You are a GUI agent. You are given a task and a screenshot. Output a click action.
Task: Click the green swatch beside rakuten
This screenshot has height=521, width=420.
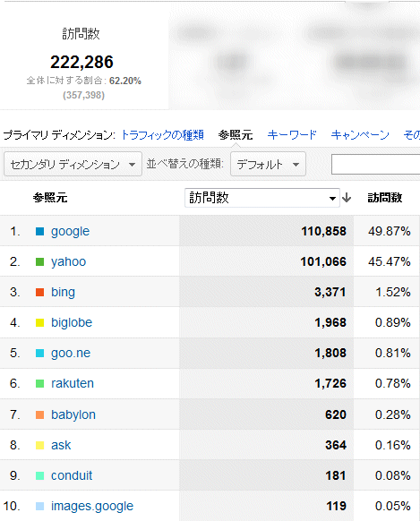coord(40,383)
